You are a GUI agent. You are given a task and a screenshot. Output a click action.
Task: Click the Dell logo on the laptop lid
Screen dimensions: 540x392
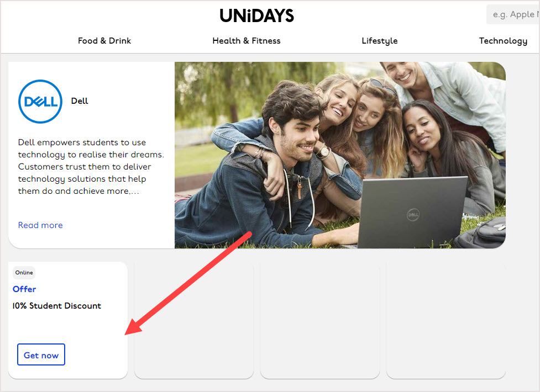point(413,215)
